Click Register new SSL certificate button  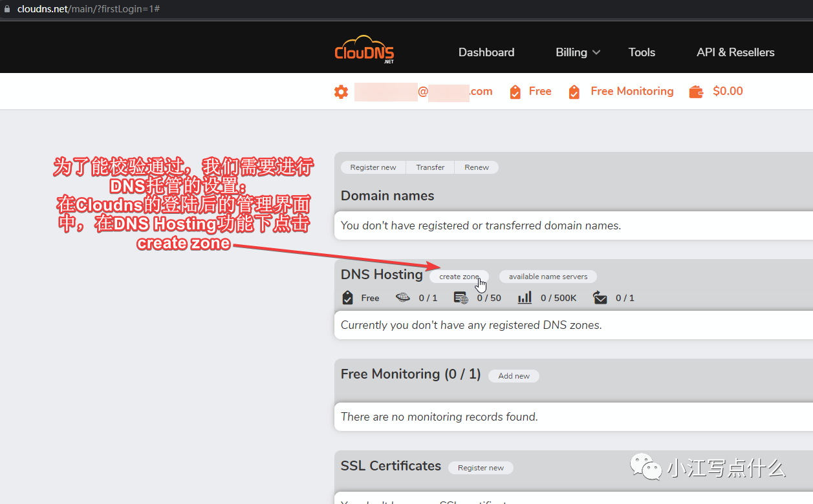point(481,468)
